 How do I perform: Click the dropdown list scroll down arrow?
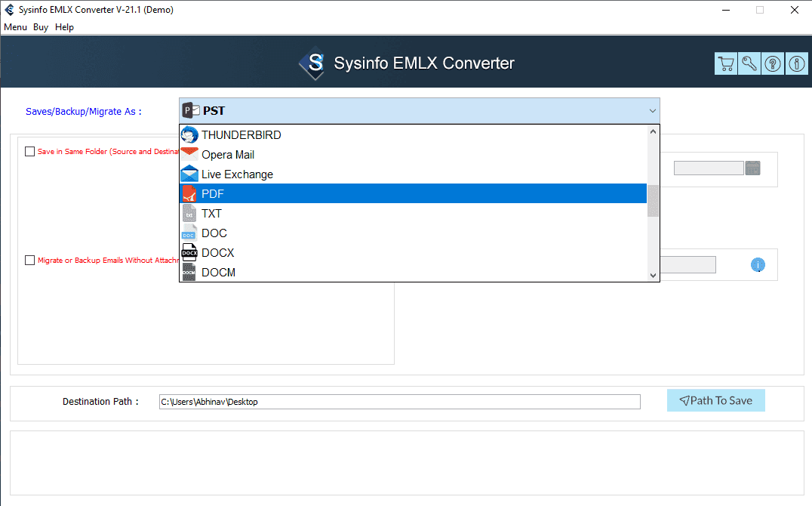click(653, 276)
